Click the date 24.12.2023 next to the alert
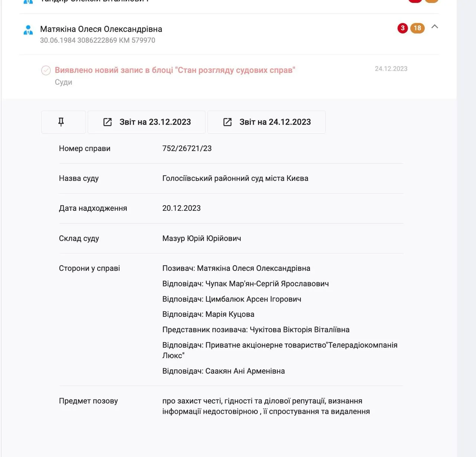This screenshot has width=476, height=457. (391, 68)
